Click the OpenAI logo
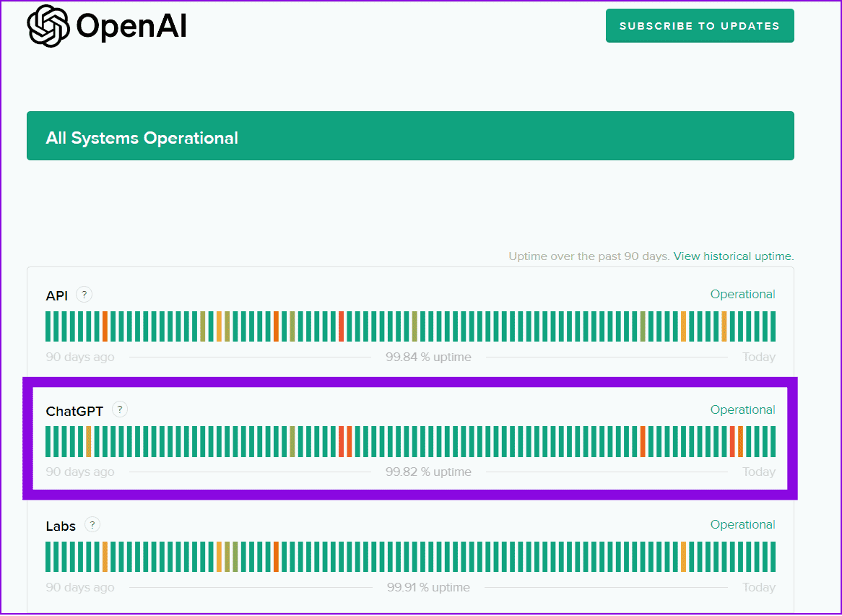The height and width of the screenshot is (616, 842). 106,26
